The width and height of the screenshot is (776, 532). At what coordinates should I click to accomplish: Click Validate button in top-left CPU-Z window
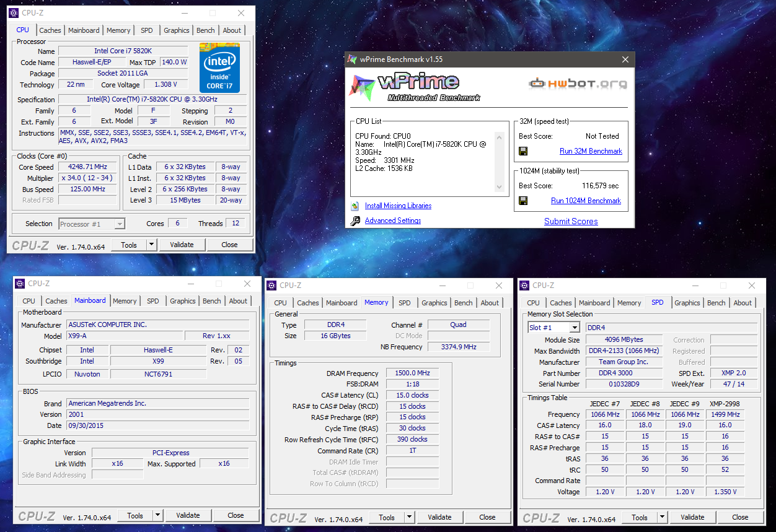(182, 245)
